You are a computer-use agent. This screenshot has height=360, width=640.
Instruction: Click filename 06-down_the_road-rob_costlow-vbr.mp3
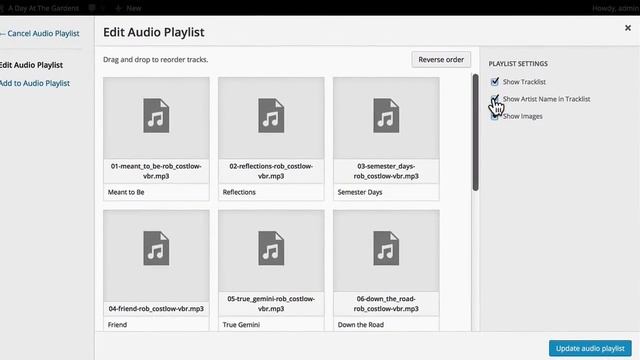tap(386, 304)
